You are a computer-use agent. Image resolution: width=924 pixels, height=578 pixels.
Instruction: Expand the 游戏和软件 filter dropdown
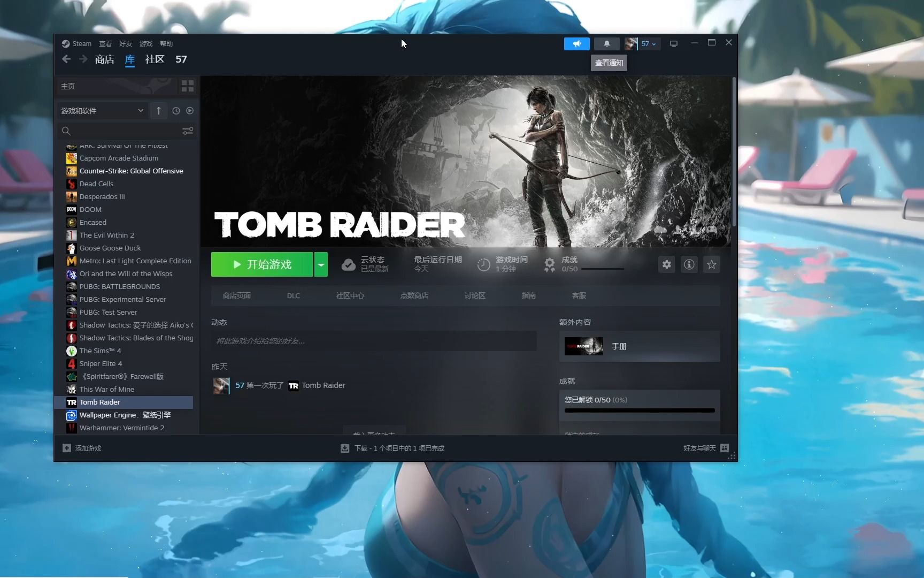102,111
